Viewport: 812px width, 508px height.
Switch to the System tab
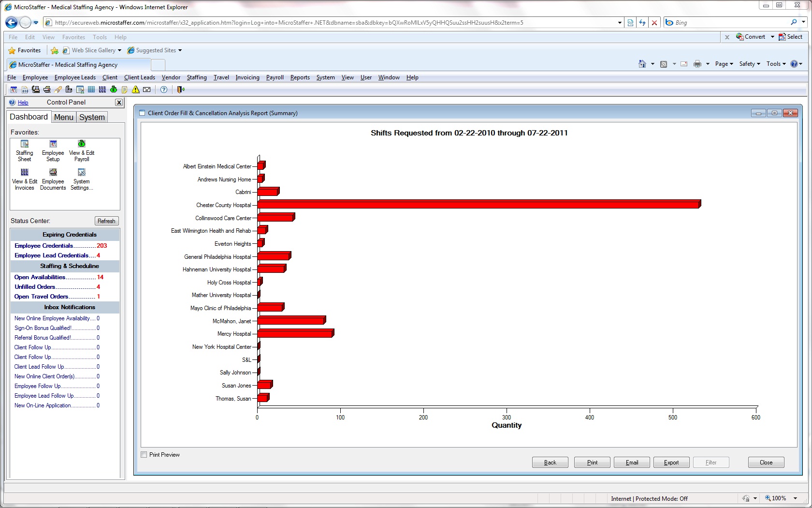click(92, 117)
